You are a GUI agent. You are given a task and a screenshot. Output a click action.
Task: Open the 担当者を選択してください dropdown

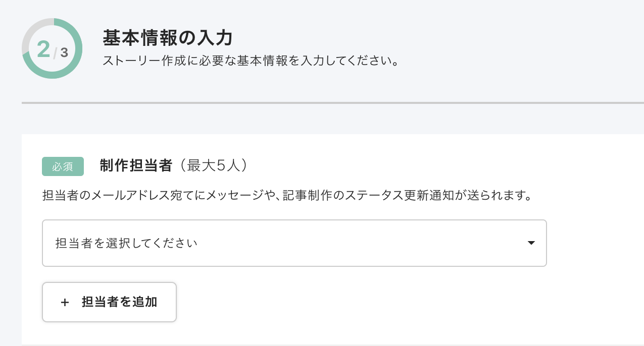294,243
